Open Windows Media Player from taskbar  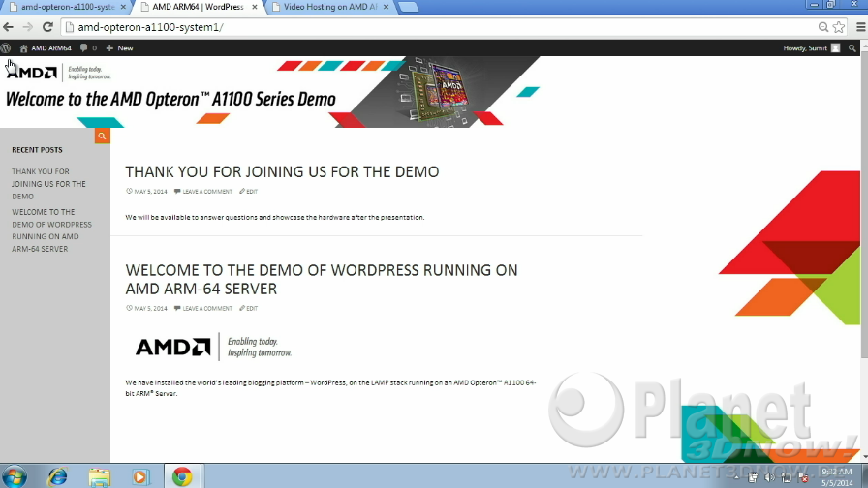tap(140, 476)
